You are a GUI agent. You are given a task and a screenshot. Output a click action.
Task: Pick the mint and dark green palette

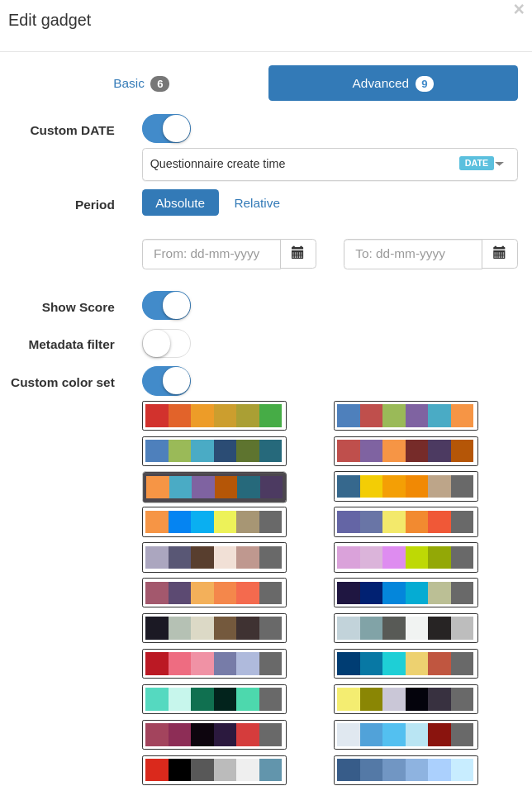tap(215, 699)
